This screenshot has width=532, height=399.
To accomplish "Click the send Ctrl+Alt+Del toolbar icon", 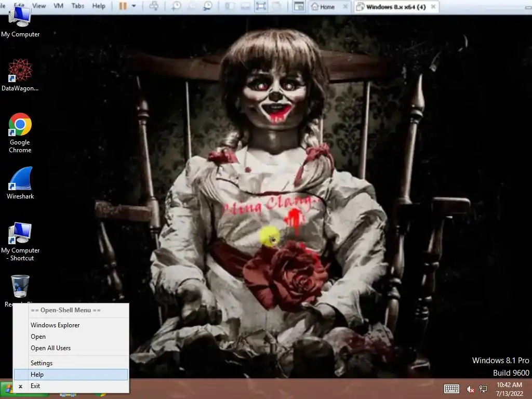I will [x=154, y=6].
